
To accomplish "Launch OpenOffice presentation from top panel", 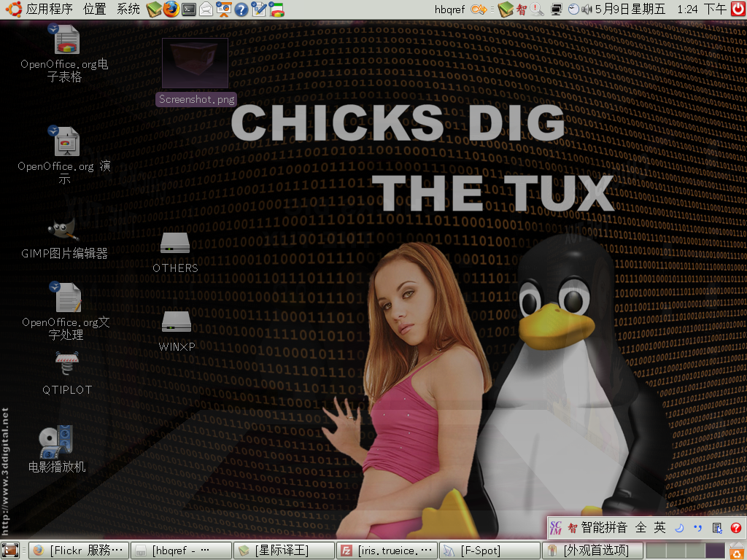I will [x=223, y=9].
